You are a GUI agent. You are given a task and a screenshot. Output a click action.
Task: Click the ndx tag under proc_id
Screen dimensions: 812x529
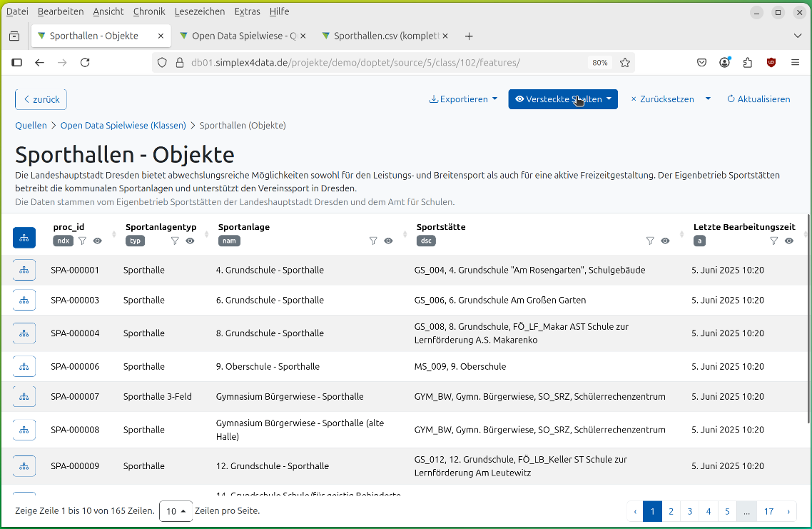click(x=64, y=241)
